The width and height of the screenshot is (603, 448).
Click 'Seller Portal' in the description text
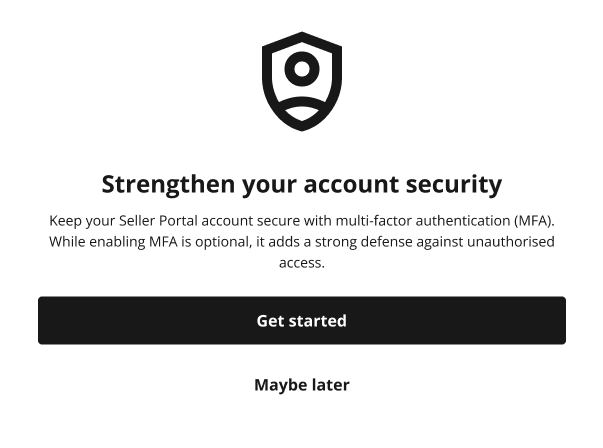click(x=158, y=221)
